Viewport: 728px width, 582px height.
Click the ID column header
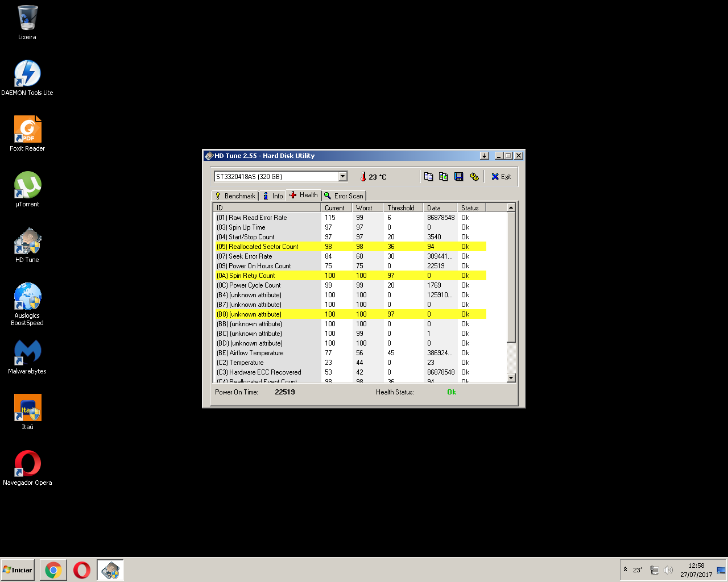click(x=267, y=207)
